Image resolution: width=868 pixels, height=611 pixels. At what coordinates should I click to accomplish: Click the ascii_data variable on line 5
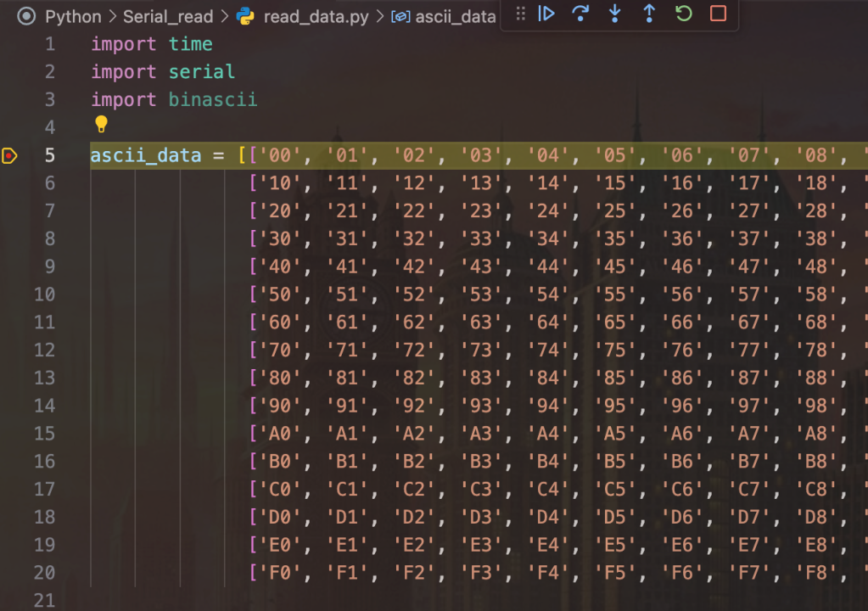pyautogui.click(x=146, y=155)
